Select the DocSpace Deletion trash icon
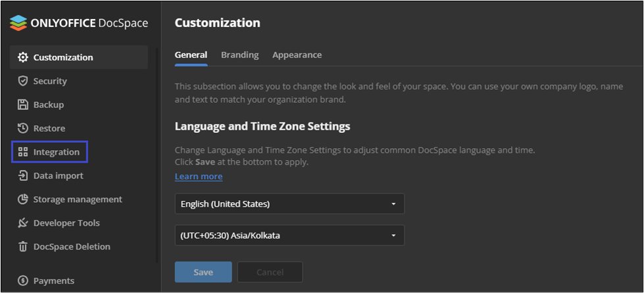The width and height of the screenshot is (644, 293). tap(23, 247)
